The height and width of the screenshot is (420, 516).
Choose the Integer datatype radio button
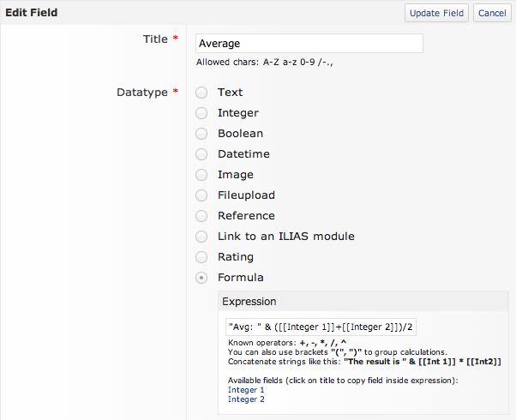click(201, 113)
